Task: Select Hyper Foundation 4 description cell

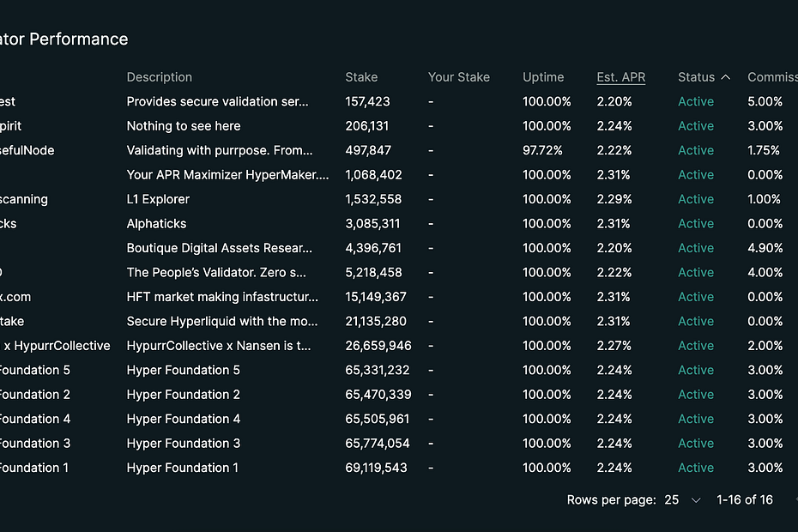Action: pos(184,420)
